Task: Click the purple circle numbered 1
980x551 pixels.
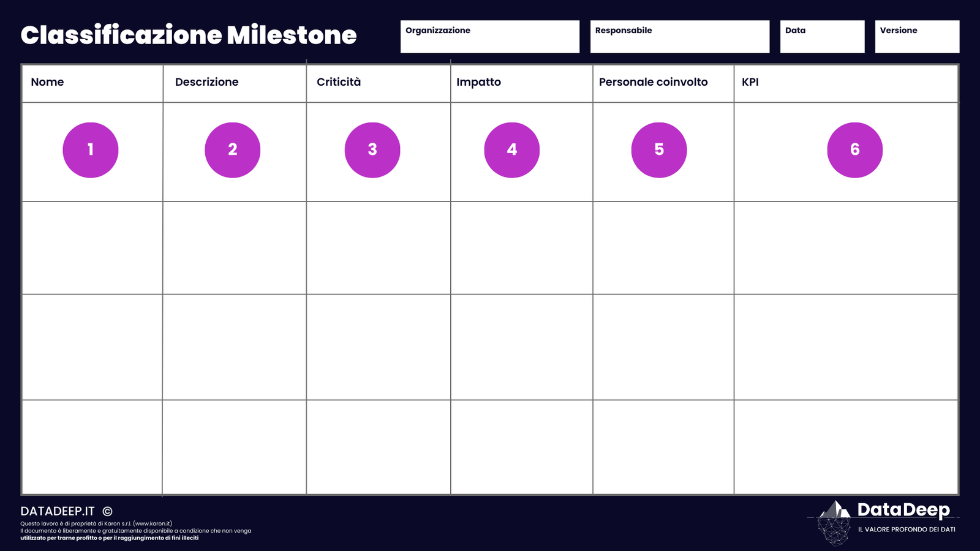Action: tap(91, 150)
